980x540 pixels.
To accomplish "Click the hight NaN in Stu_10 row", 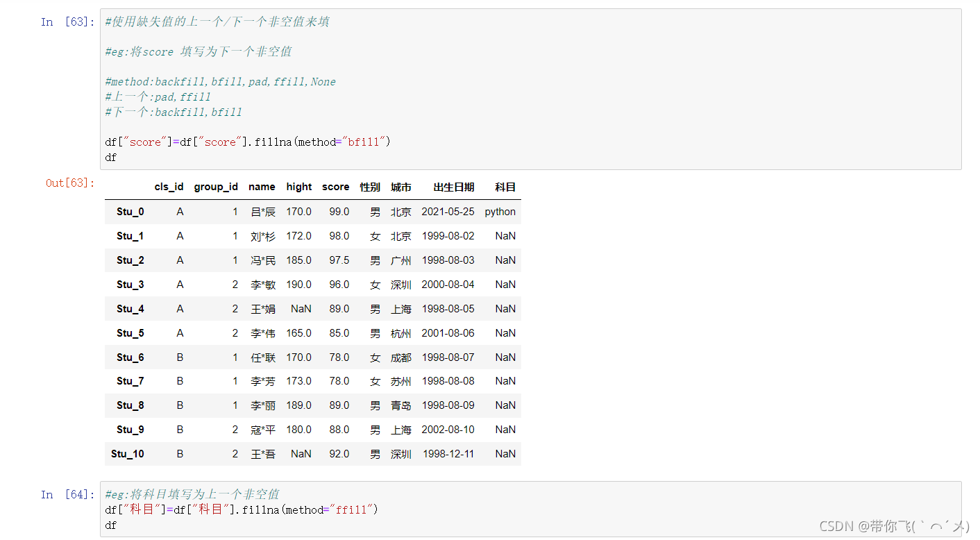I will pos(301,454).
